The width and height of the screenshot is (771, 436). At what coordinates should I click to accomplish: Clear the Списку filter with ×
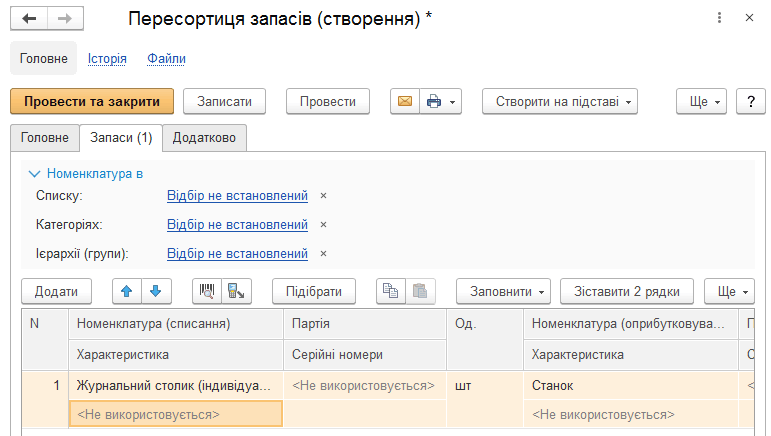pos(324,196)
